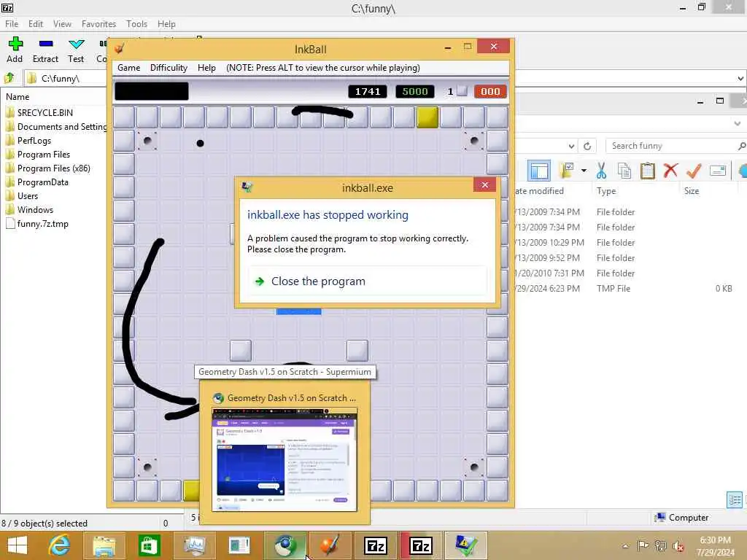Click the red X Delete icon
The height and width of the screenshot is (560, 747).
(x=670, y=170)
